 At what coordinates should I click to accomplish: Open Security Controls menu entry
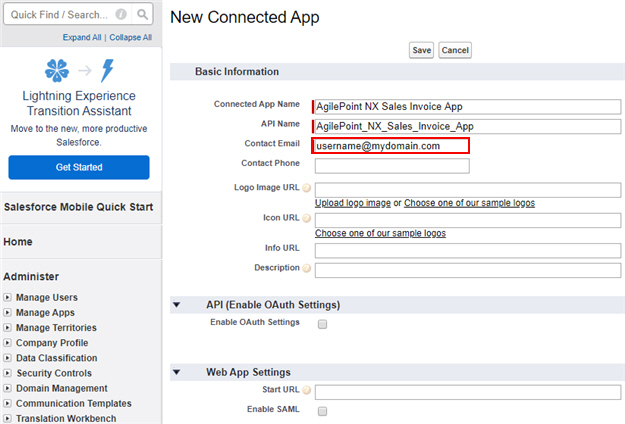click(54, 373)
